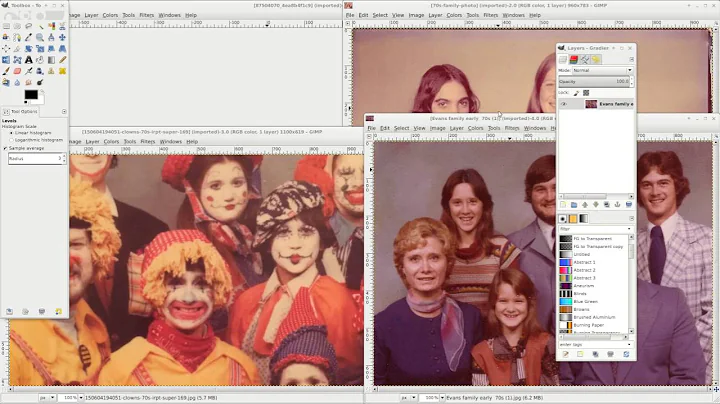Image resolution: width=720 pixels, height=404 pixels.
Task: Open the gradient filter dropdown arrow
Action: (x=629, y=229)
